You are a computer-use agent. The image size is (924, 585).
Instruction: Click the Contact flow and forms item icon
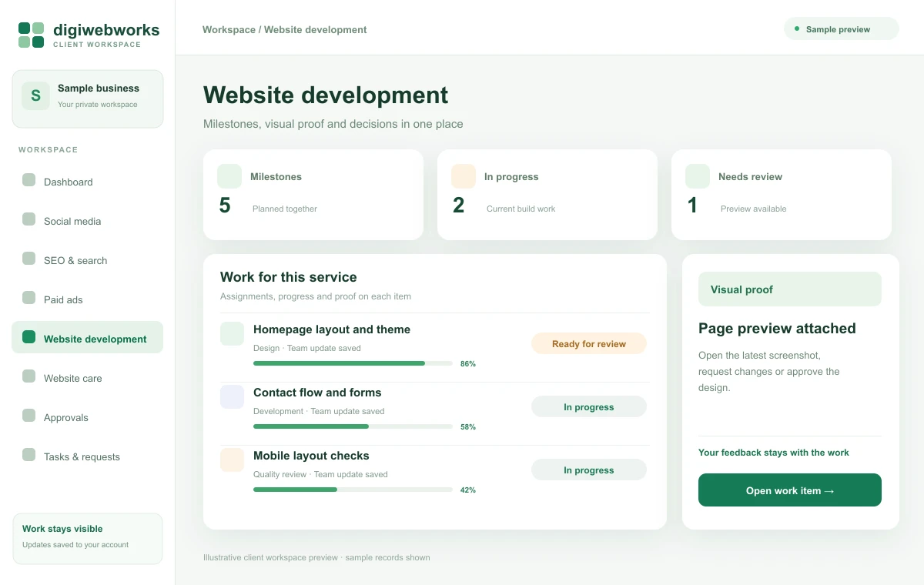232,396
